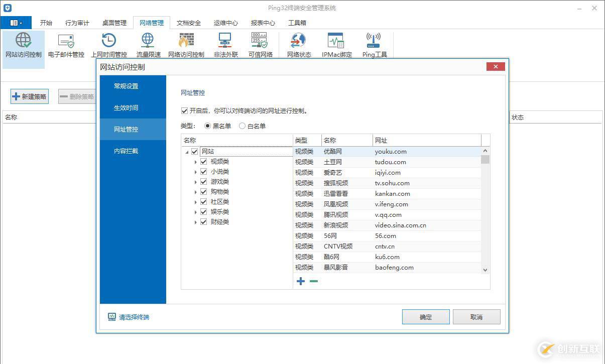Click the URL list scroll-down arrow
The width and height of the screenshot is (605, 364).
485,270
